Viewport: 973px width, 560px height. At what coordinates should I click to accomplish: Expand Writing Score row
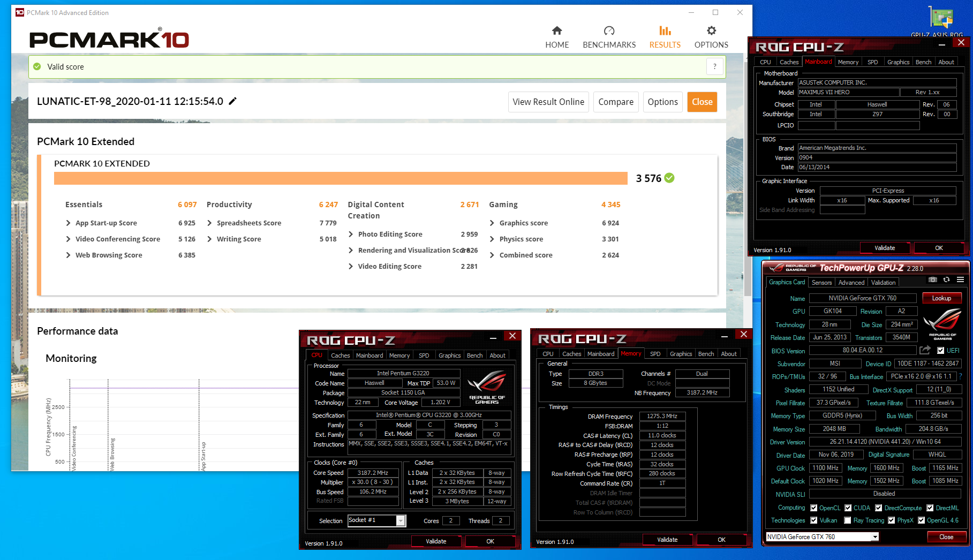(x=209, y=239)
